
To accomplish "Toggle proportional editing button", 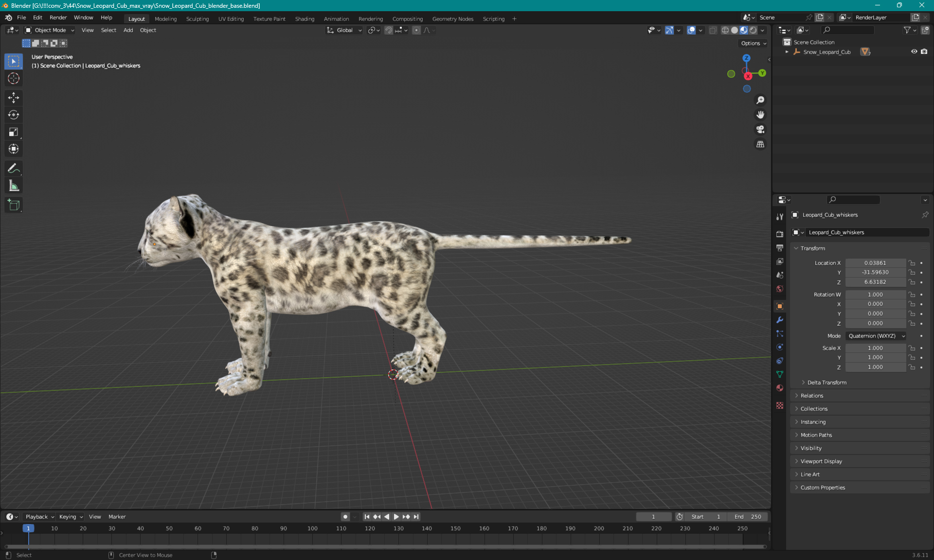I will pos(416,30).
